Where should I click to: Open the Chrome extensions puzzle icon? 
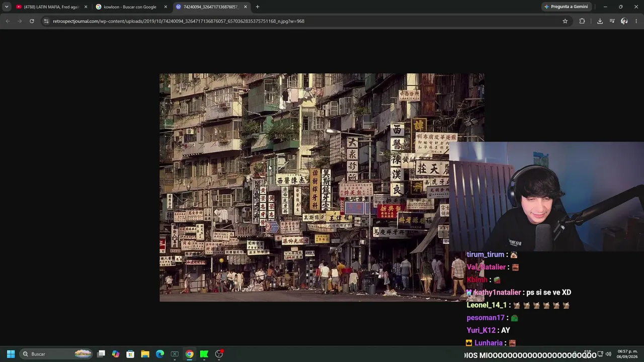pyautogui.click(x=582, y=21)
